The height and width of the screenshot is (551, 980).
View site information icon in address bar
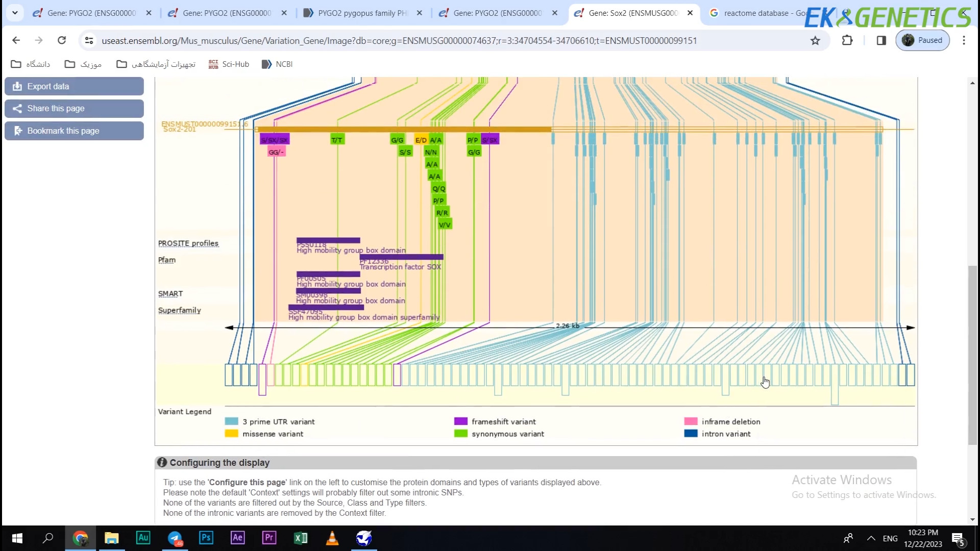click(89, 40)
